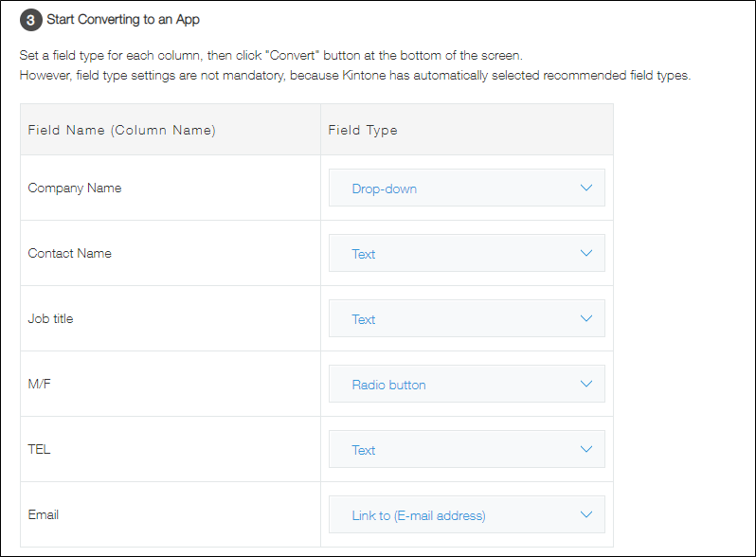This screenshot has height=557, width=756.
Task: Open the Text selector for Job title
Action: (466, 319)
